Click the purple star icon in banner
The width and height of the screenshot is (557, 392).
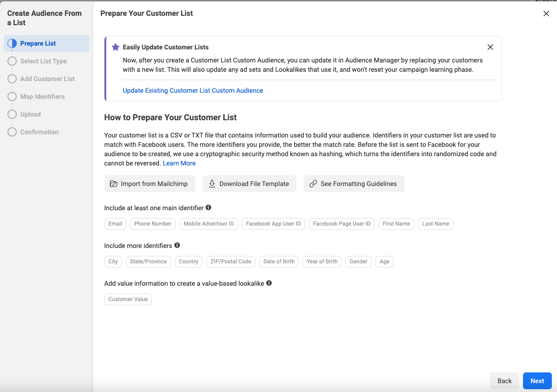tap(116, 47)
